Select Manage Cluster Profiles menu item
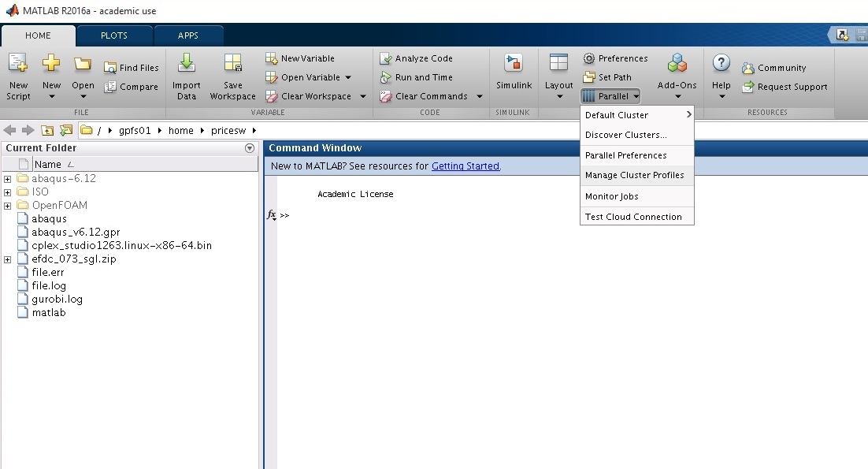 [635, 175]
